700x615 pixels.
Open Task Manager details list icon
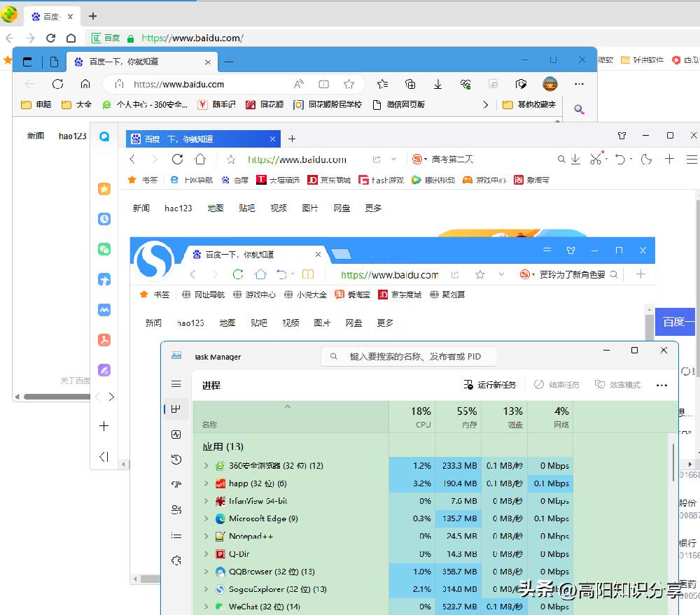[176, 535]
